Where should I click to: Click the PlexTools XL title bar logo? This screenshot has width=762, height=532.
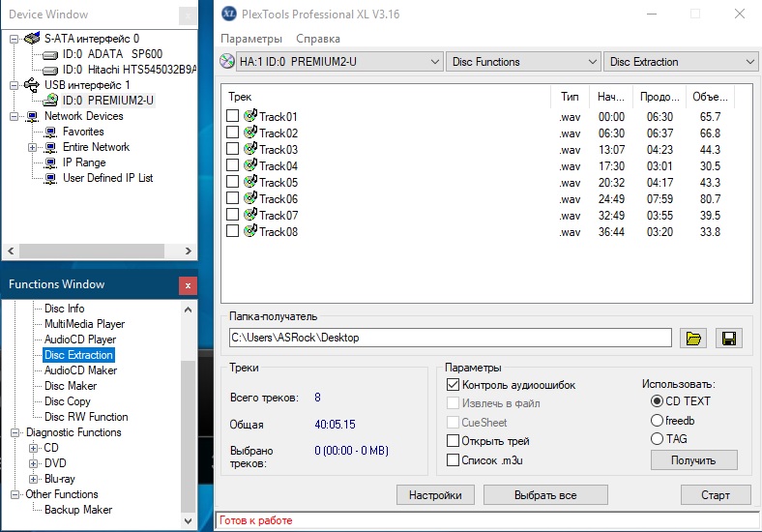(229, 14)
